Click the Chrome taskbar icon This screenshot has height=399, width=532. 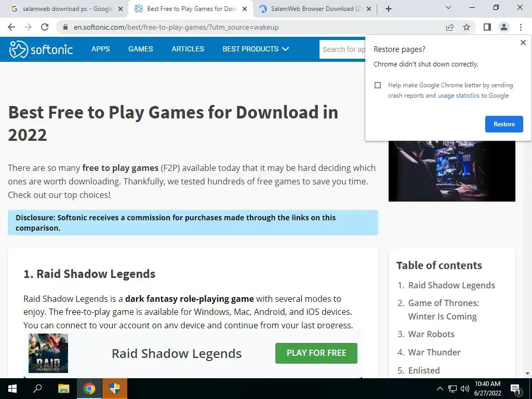(x=89, y=389)
